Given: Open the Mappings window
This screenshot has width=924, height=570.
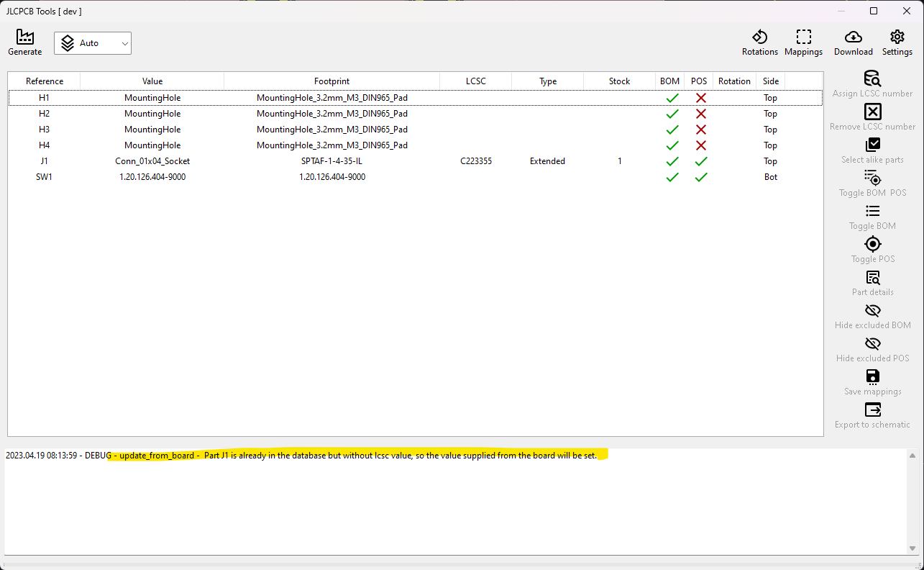Looking at the screenshot, I should (x=803, y=42).
